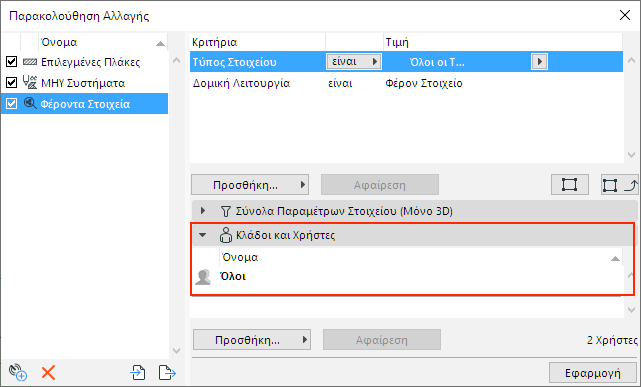641x387 pixels.
Task: Click the avatar icon beside Όλοι
Action: [x=203, y=277]
